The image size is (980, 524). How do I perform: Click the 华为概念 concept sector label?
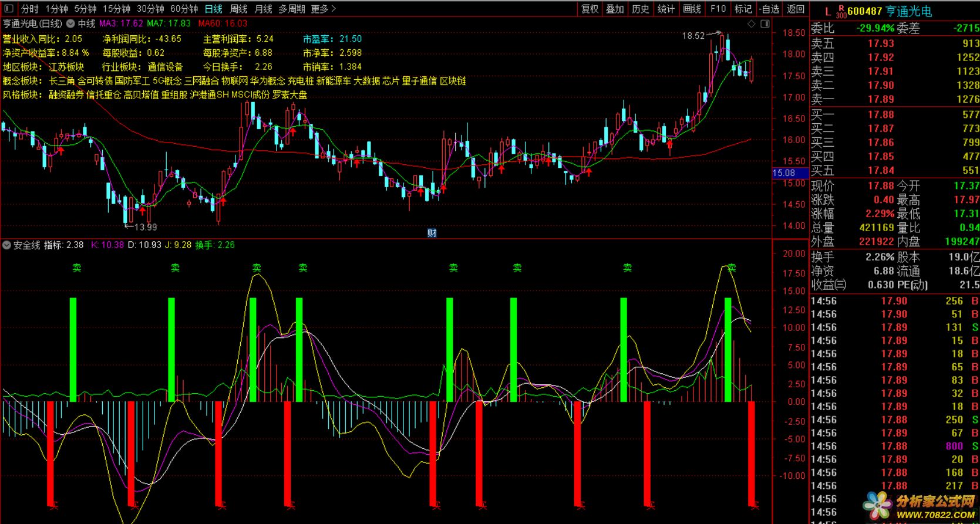[267, 81]
